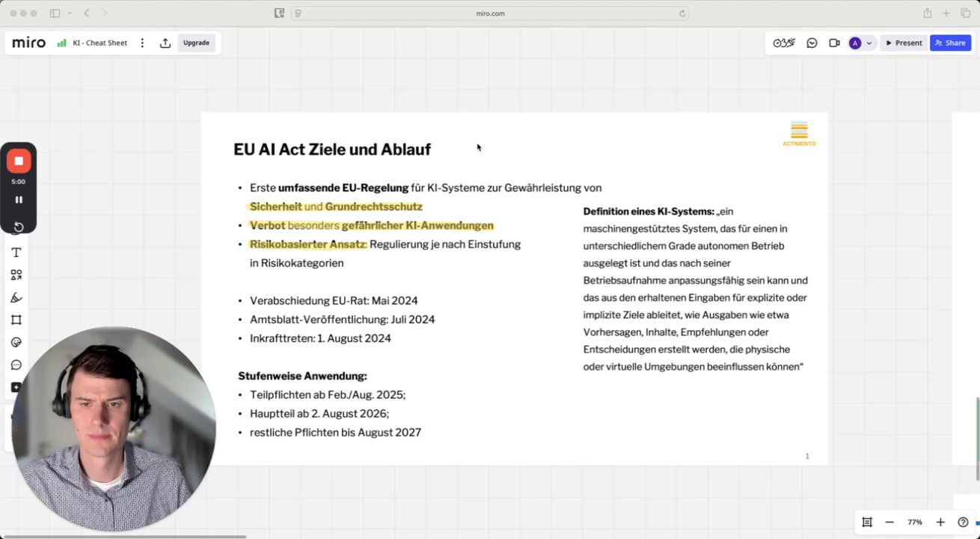980x539 pixels.
Task: Go back in Safari
Action: tap(87, 13)
